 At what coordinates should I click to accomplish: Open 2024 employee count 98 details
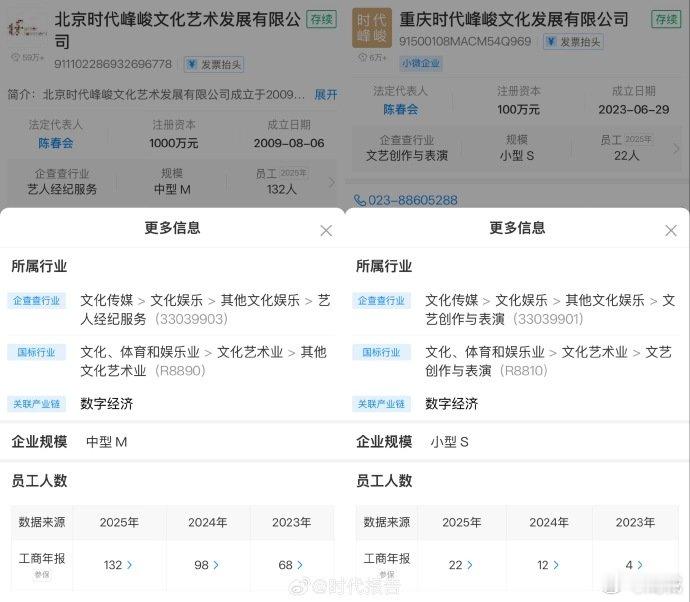coord(207,565)
